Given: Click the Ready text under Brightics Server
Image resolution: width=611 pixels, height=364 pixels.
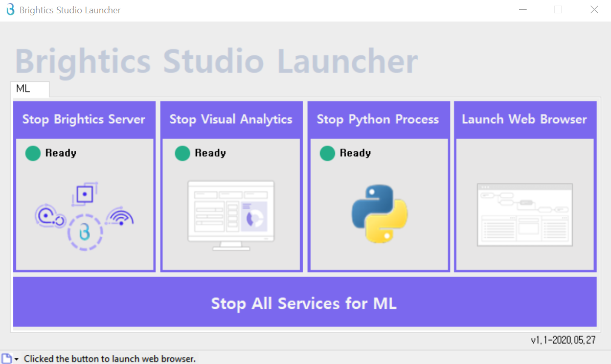Looking at the screenshot, I should coord(61,153).
